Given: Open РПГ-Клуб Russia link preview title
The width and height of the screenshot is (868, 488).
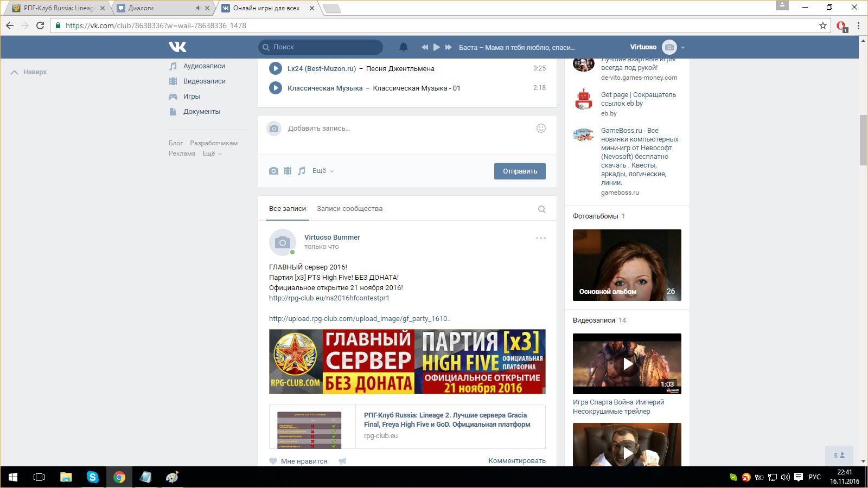Looking at the screenshot, I should [x=447, y=420].
